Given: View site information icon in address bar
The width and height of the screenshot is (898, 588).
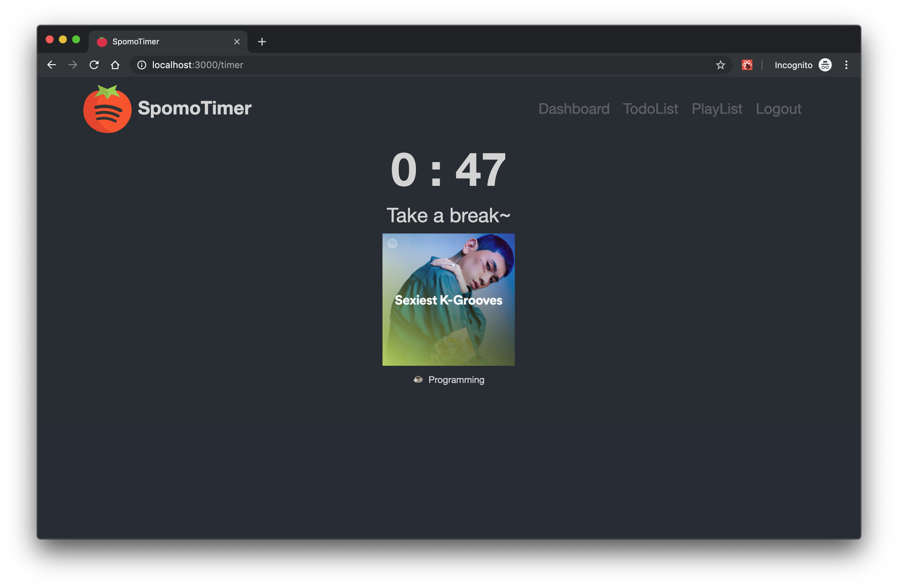Looking at the screenshot, I should (x=142, y=65).
